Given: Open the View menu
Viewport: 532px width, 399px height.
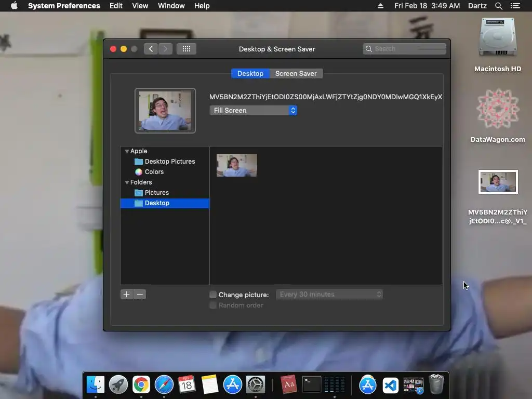Looking at the screenshot, I should pos(140,6).
